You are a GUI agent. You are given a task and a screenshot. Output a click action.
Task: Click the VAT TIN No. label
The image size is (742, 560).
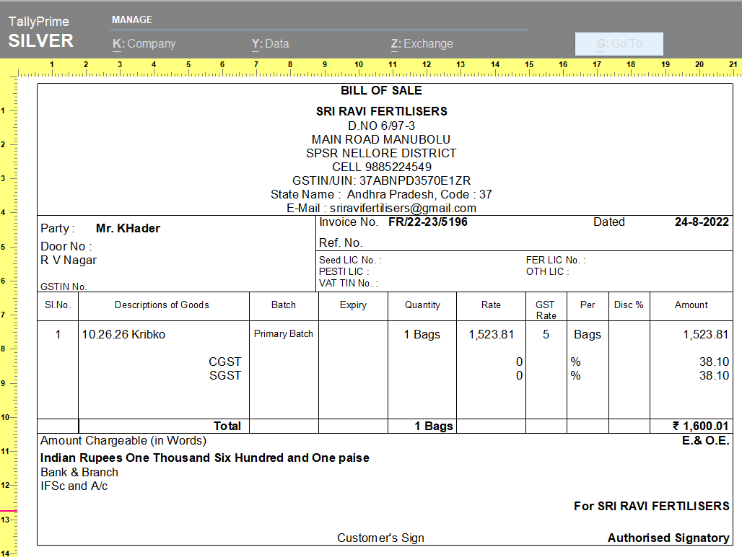349,284
